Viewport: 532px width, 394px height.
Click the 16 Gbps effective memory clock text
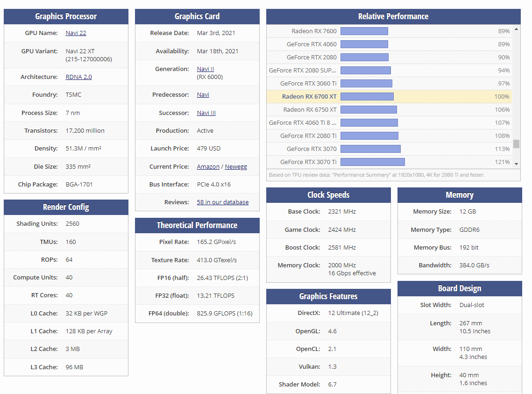pyautogui.click(x=352, y=273)
